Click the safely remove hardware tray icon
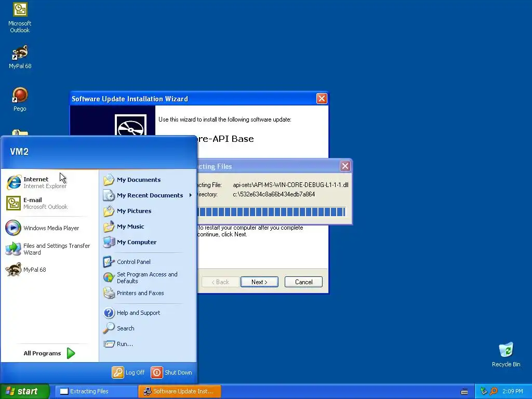The image size is (532, 399). pyautogui.click(x=484, y=391)
